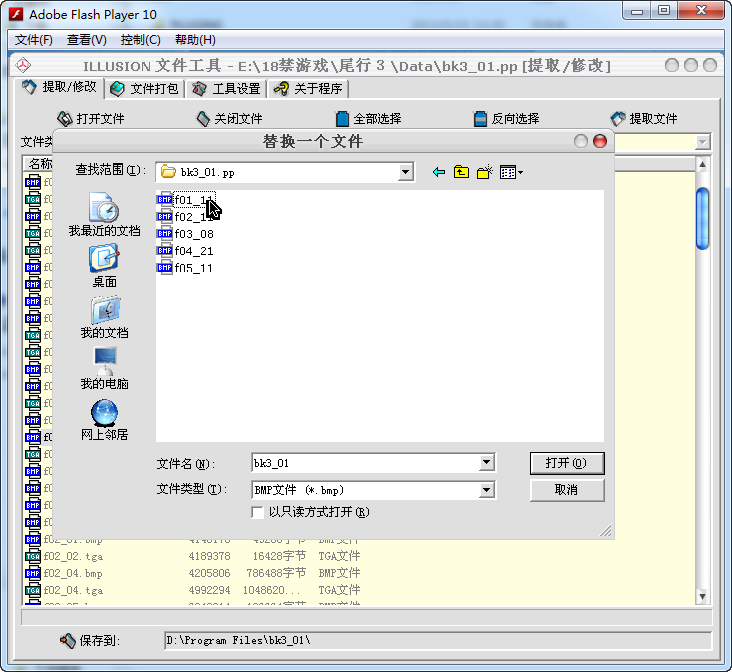Click the save path field D:\Program Files\bk3_01\

click(x=437, y=640)
